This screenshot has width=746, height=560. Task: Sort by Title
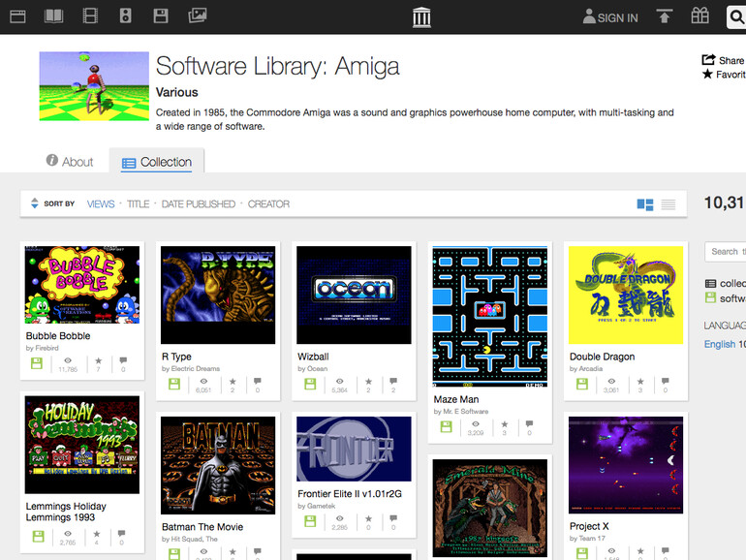(138, 204)
